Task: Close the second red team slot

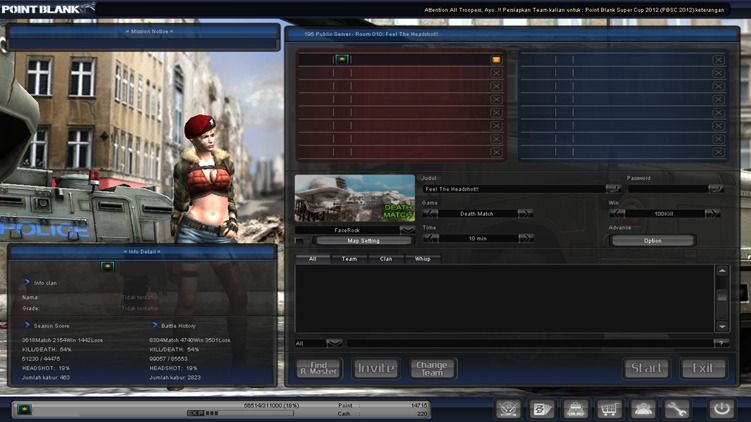Action: point(496,73)
